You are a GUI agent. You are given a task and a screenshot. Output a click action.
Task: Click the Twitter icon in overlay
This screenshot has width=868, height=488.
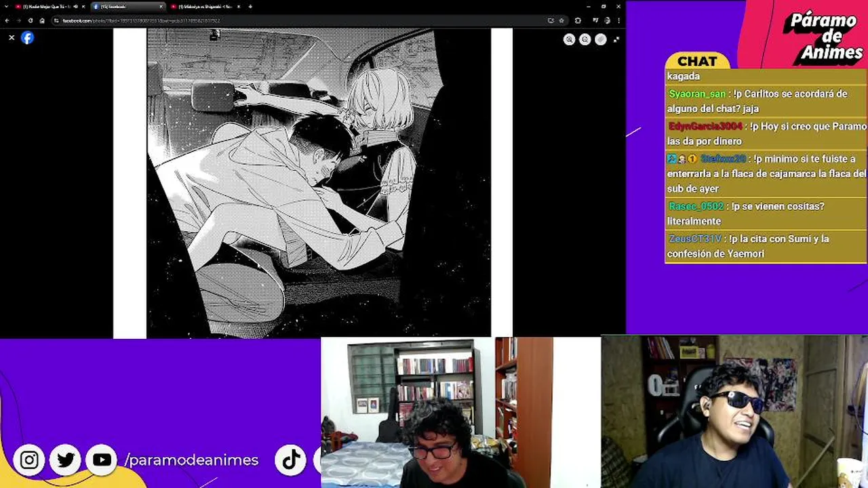[x=66, y=460]
